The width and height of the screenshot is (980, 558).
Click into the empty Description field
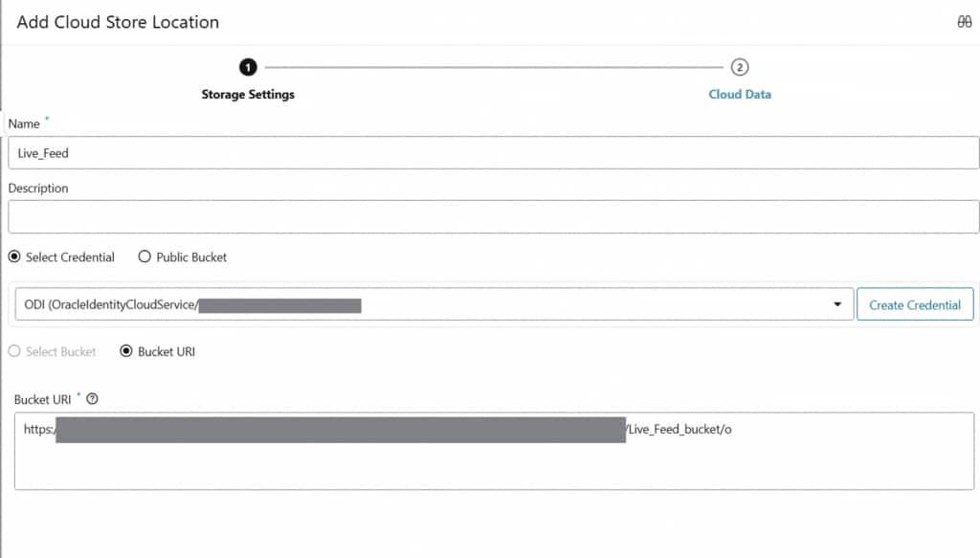tap(494, 216)
